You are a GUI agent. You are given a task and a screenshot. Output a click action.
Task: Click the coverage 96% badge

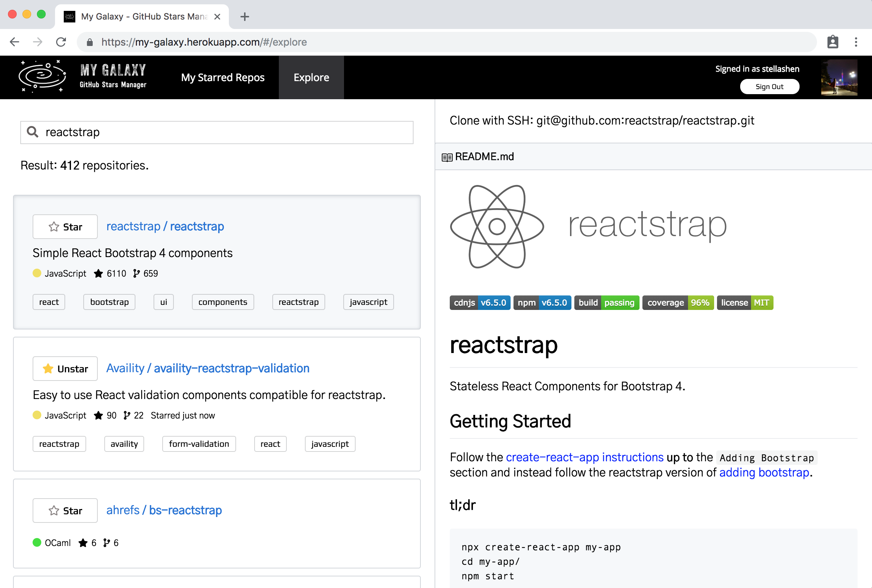tap(678, 303)
